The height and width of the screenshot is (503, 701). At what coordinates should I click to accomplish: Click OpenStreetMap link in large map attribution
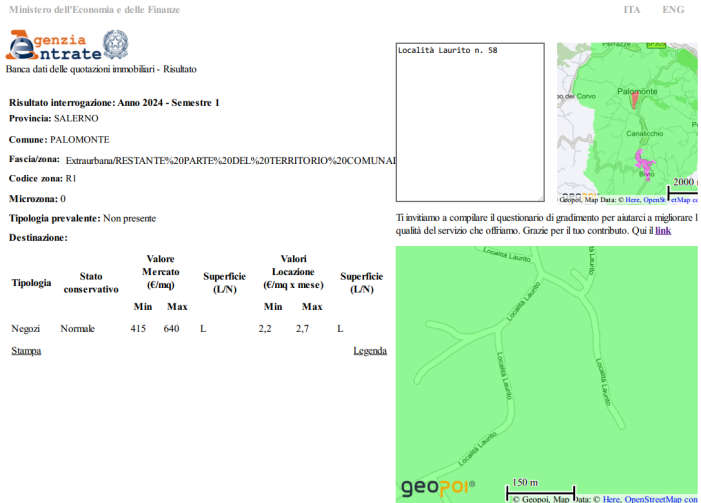[657, 498]
